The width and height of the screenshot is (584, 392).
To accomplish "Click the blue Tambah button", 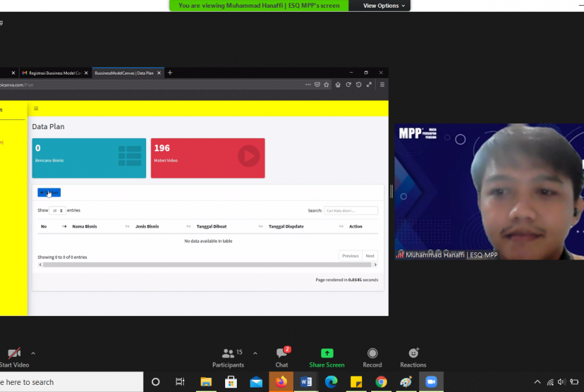I will [49, 193].
